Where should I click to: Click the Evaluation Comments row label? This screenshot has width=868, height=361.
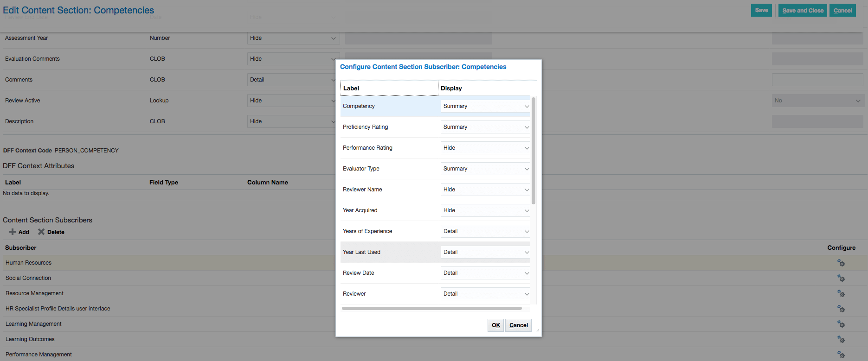click(32, 59)
